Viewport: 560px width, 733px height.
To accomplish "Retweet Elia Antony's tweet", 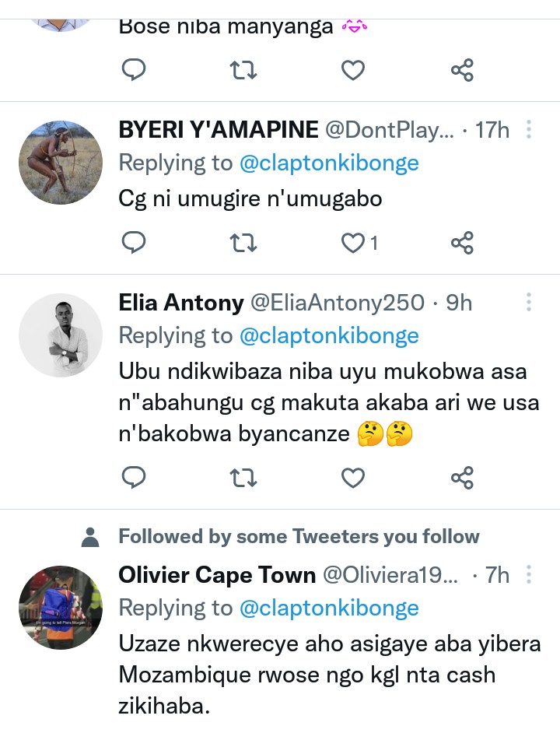I will point(243,476).
